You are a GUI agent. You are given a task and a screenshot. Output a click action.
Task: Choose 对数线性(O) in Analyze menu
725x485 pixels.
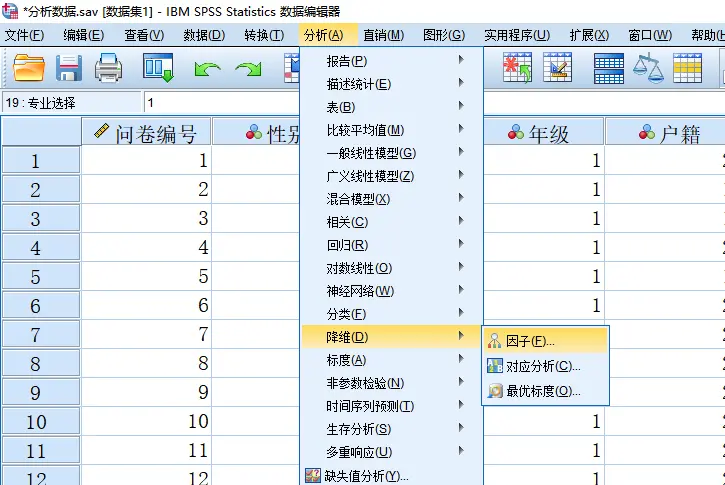click(x=391, y=268)
